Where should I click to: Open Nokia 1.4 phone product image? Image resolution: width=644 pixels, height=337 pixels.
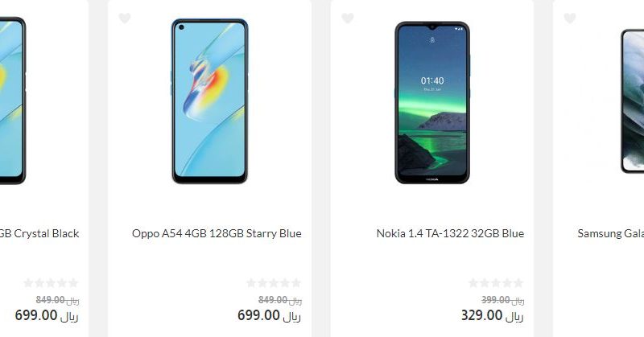click(432, 103)
